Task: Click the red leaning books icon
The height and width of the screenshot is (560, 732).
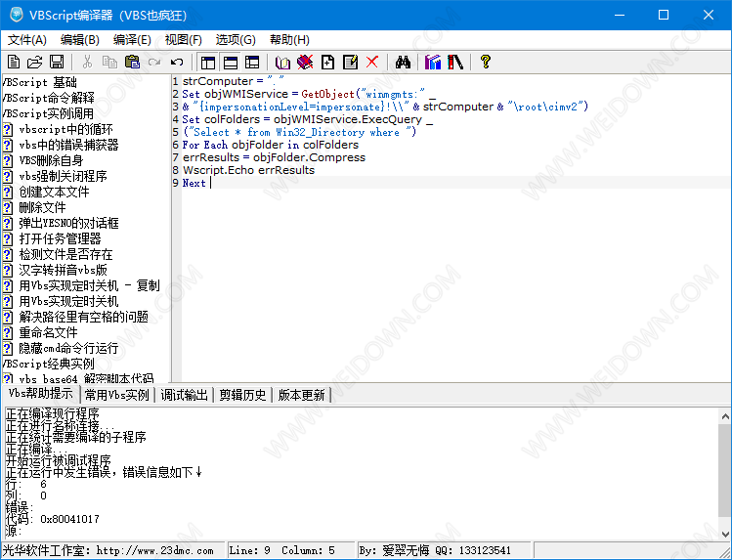Action: coord(455,62)
